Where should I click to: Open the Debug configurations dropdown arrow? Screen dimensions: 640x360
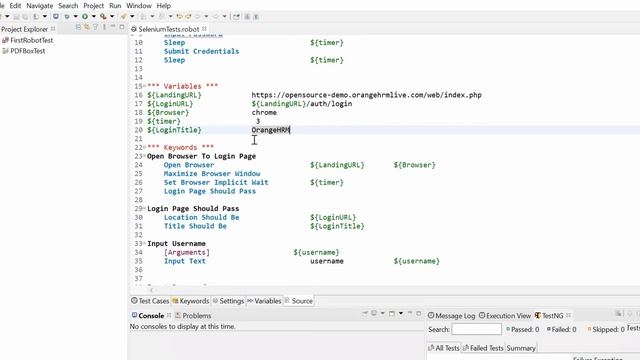pyautogui.click(x=76, y=17)
